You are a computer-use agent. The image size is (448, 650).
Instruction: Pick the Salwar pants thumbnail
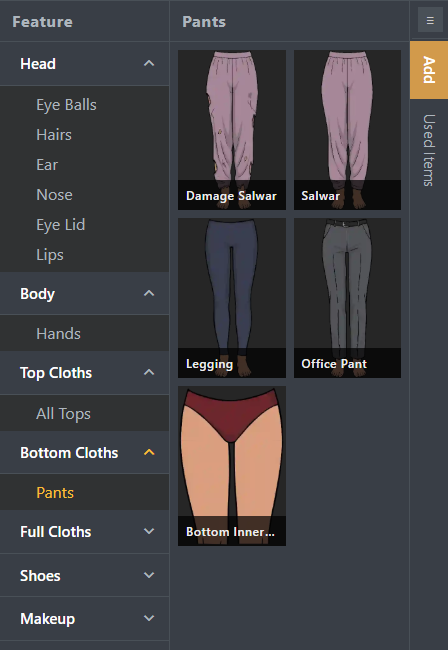(347, 130)
